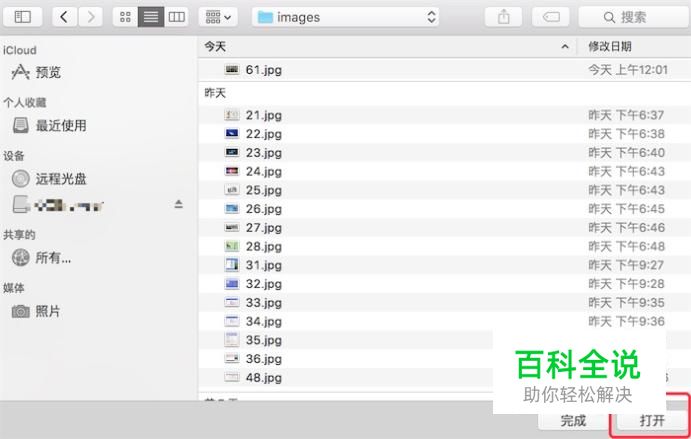Select 最近使用 in the sidebar

(60, 125)
